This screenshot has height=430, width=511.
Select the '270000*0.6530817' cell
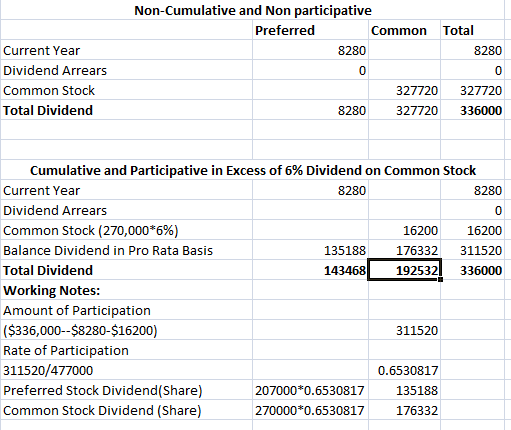tap(310, 410)
